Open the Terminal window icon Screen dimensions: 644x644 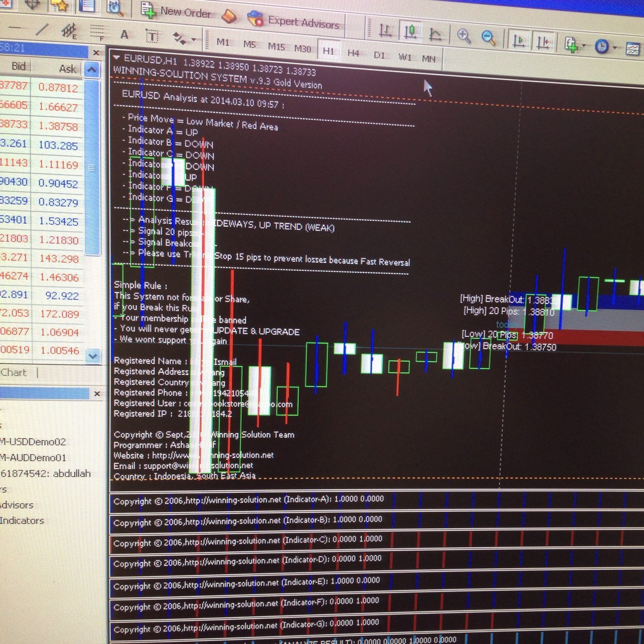pos(88,6)
